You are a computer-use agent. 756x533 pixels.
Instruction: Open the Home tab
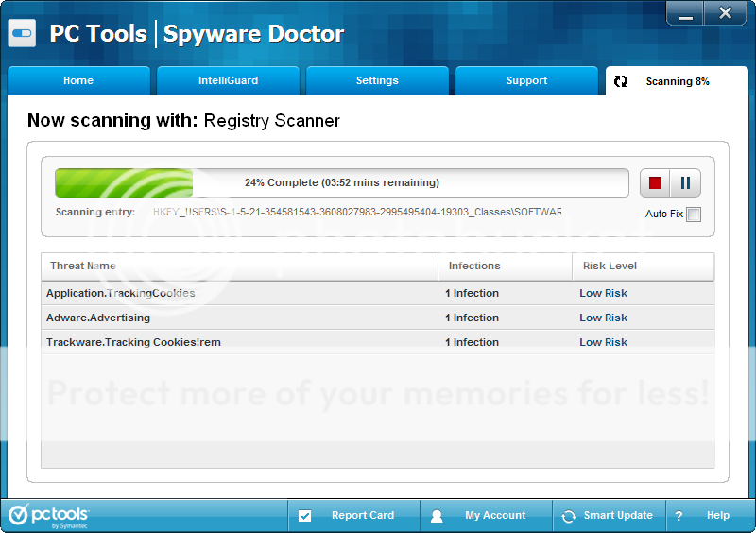(x=78, y=81)
